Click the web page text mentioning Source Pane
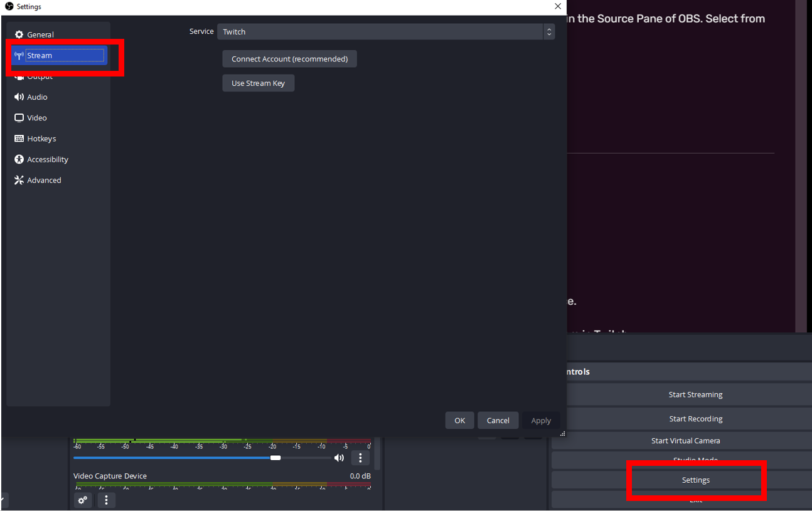 click(x=666, y=19)
